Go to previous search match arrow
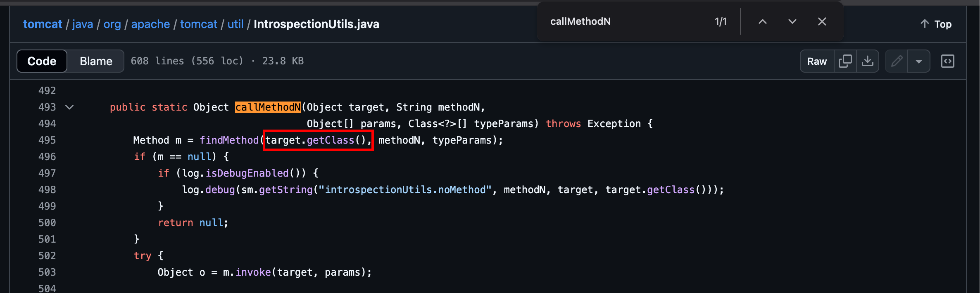Image resolution: width=980 pixels, height=293 pixels. [763, 21]
